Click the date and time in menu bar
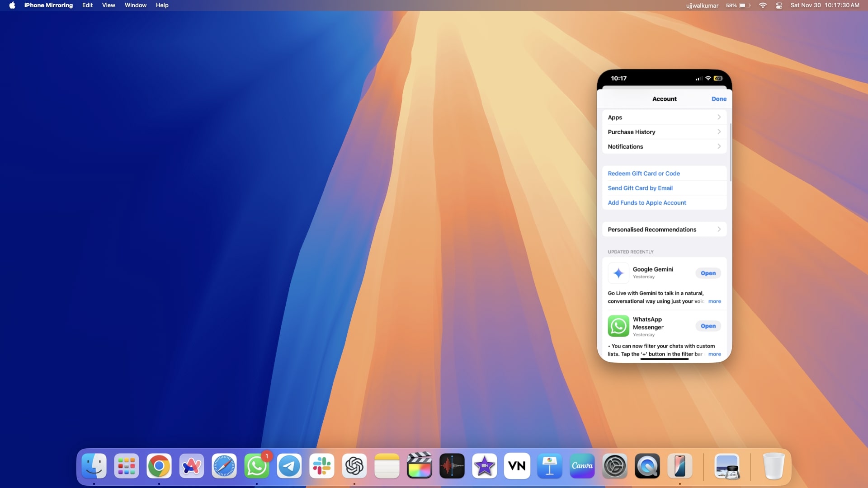This screenshot has width=868, height=488. click(x=825, y=5)
